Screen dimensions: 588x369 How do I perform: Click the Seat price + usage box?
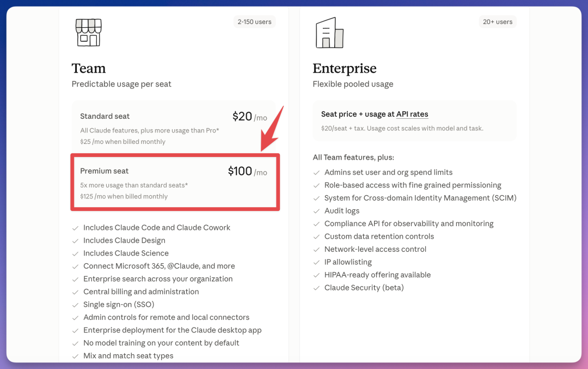click(414, 121)
